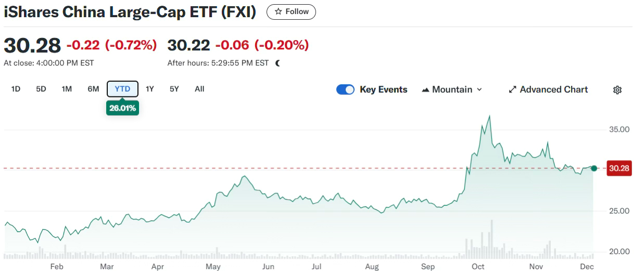Screen dimensions: 644x277
Task: Follow the FXI ETF
Action: [x=291, y=11]
